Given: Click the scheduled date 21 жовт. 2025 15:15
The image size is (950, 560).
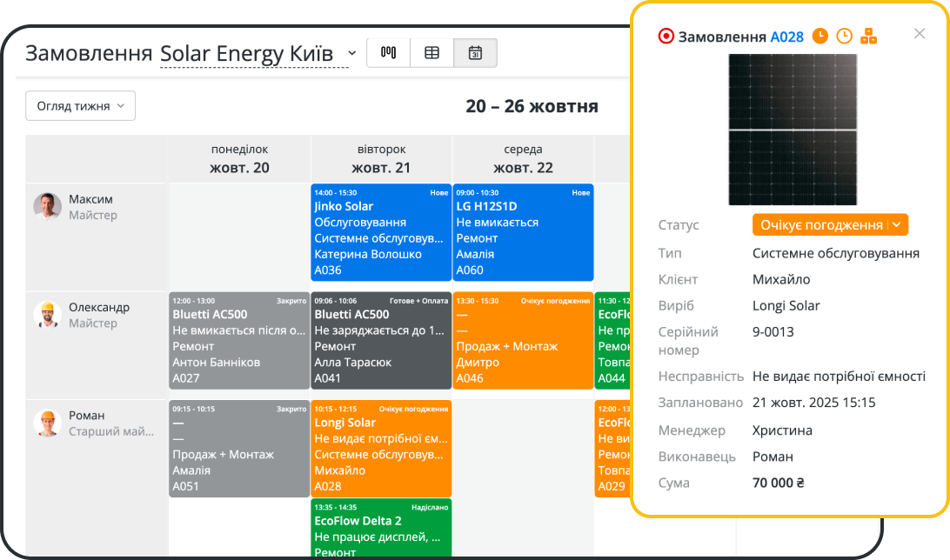Looking at the screenshot, I should (813, 403).
